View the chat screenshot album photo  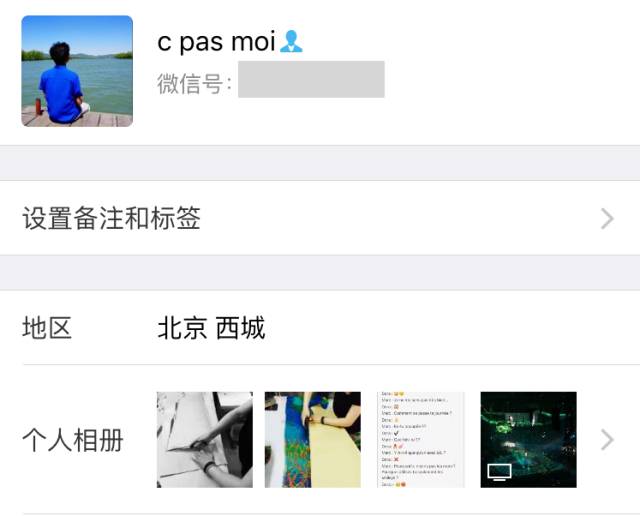[x=420, y=440]
